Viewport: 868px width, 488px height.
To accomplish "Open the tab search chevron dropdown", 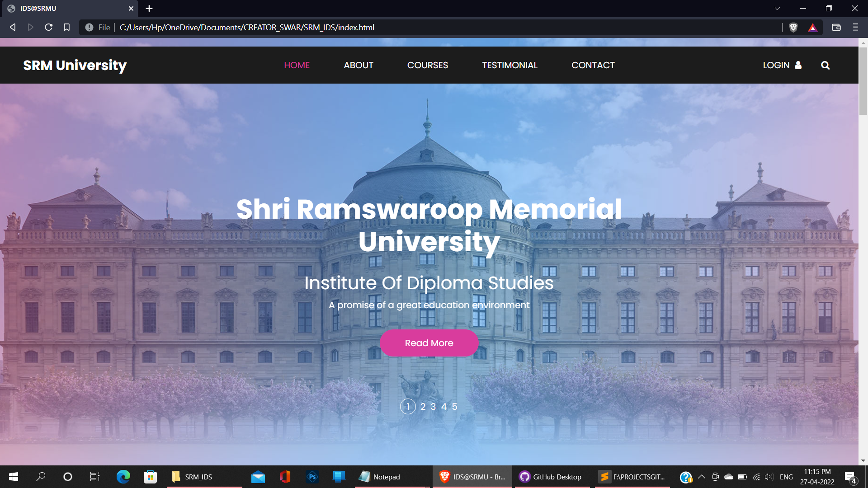I will (777, 8).
